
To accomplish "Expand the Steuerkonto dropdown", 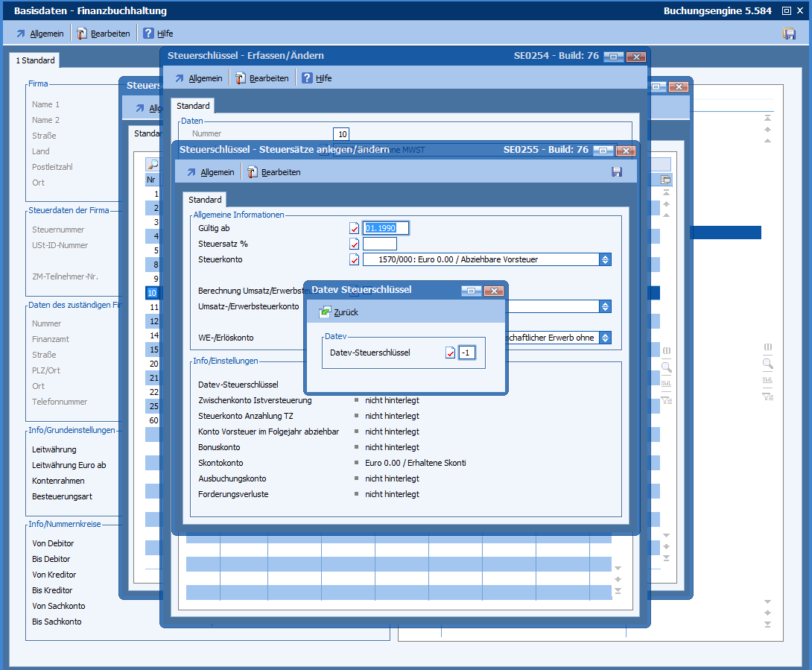I will click(606, 259).
